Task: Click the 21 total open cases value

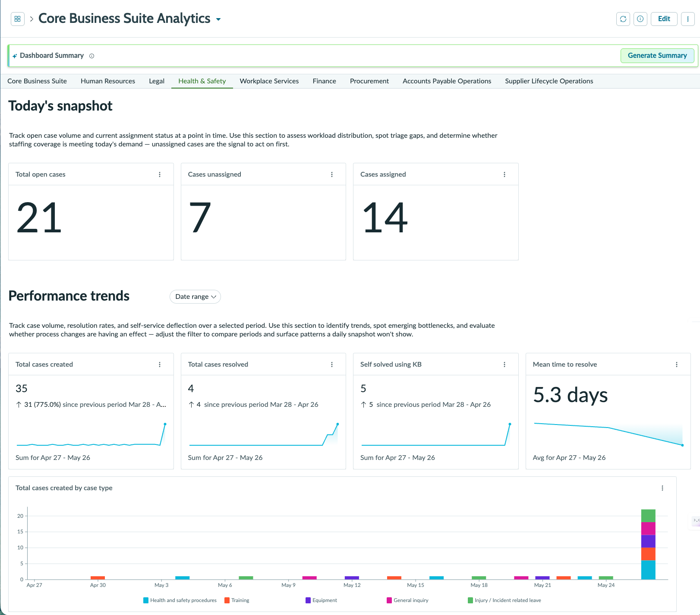Action: click(x=39, y=218)
